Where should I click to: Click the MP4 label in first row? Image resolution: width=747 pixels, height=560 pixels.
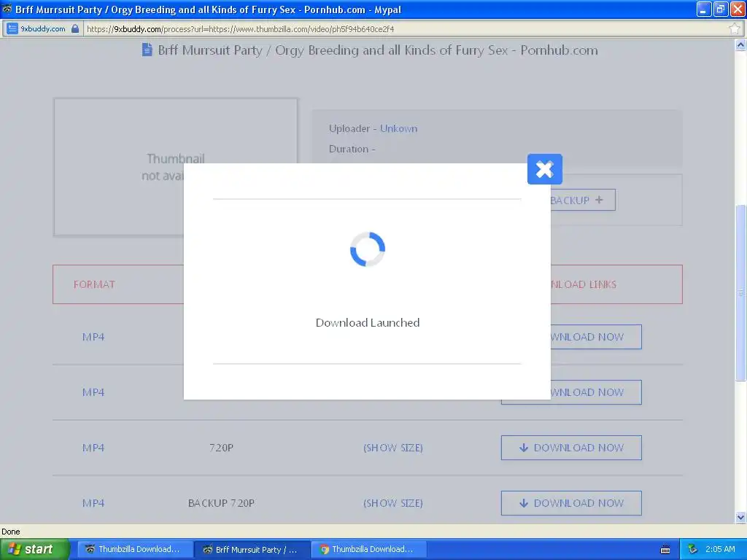[93, 337]
